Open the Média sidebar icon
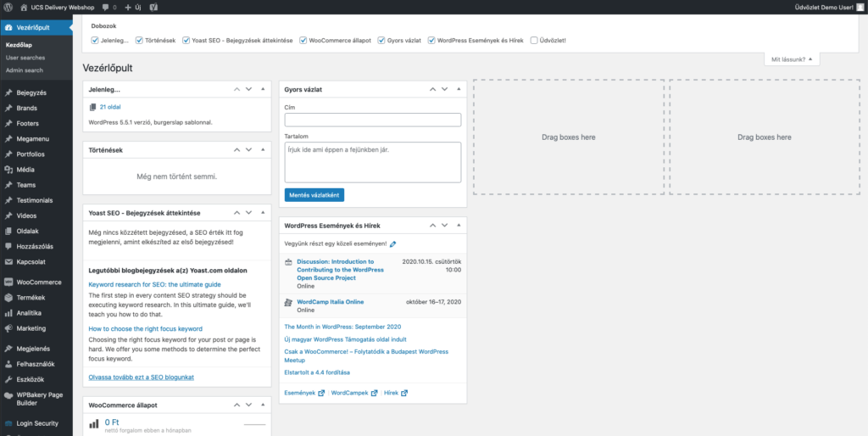Viewport: 868px width, 436px height. pyautogui.click(x=8, y=170)
